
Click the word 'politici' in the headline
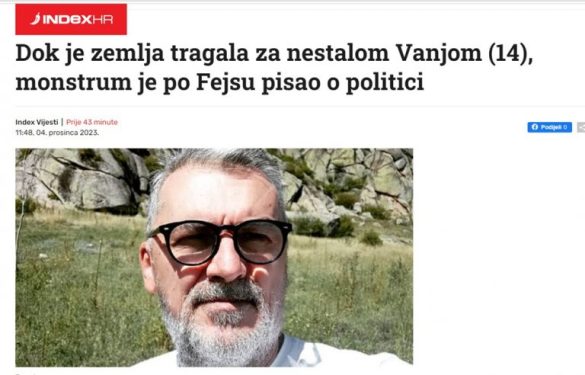pyautogui.click(x=385, y=82)
